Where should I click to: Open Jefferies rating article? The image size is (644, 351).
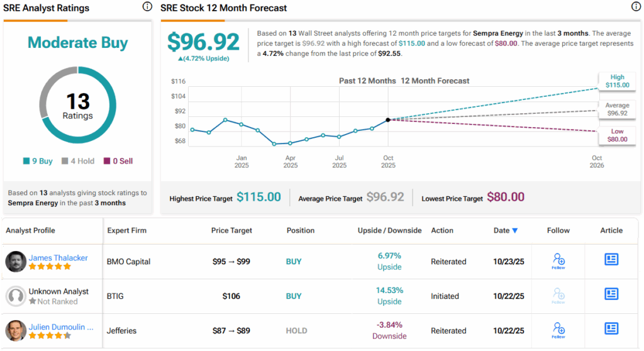(611, 328)
